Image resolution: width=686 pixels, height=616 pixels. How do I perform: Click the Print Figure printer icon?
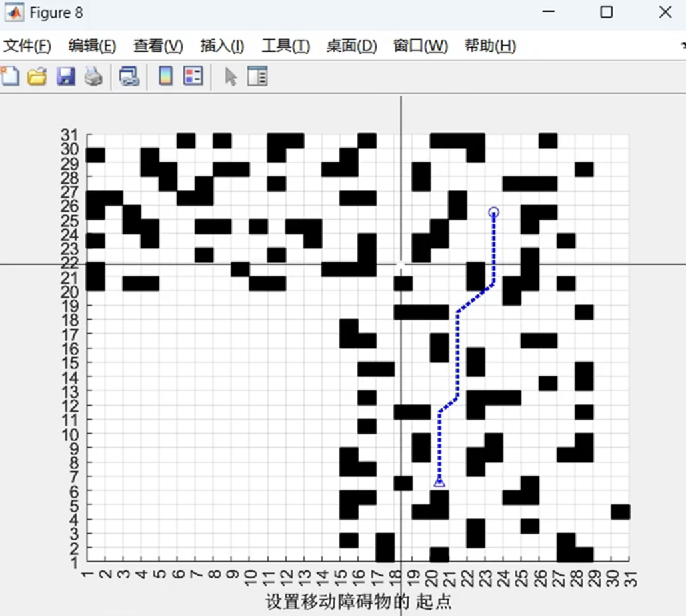tap(93, 76)
